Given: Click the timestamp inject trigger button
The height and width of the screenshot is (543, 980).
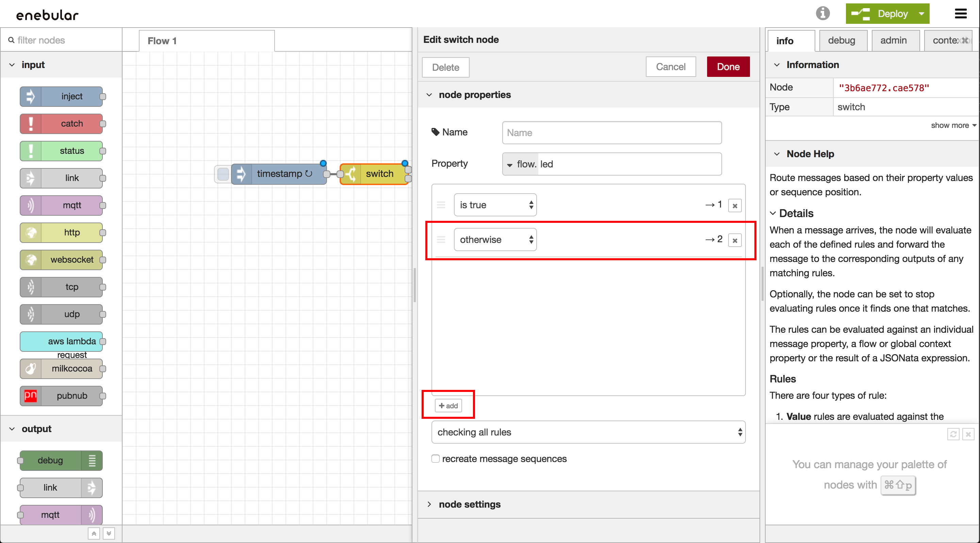Looking at the screenshot, I should pos(223,174).
